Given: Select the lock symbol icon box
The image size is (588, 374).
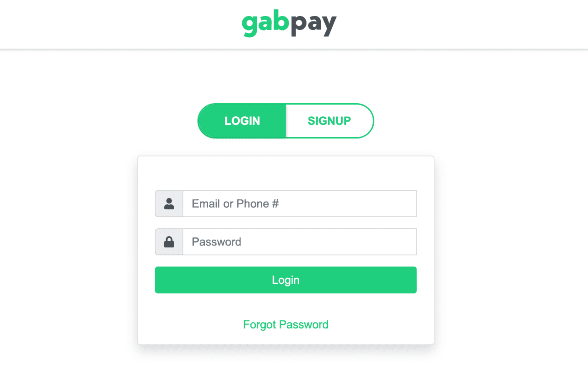Looking at the screenshot, I should coord(169,242).
